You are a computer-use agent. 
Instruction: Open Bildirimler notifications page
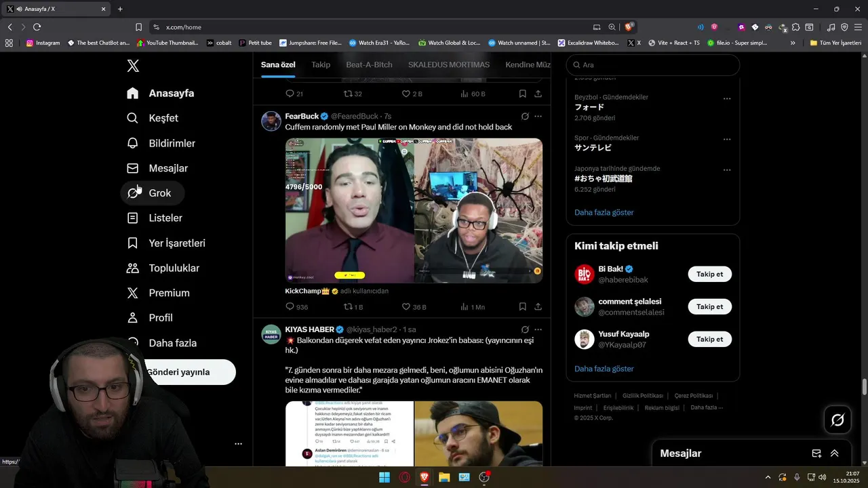click(x=161, y=143)
